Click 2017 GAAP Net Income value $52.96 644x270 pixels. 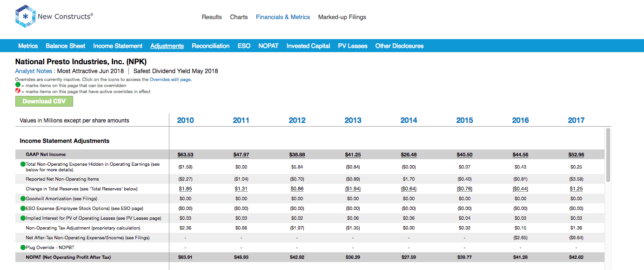576,155
